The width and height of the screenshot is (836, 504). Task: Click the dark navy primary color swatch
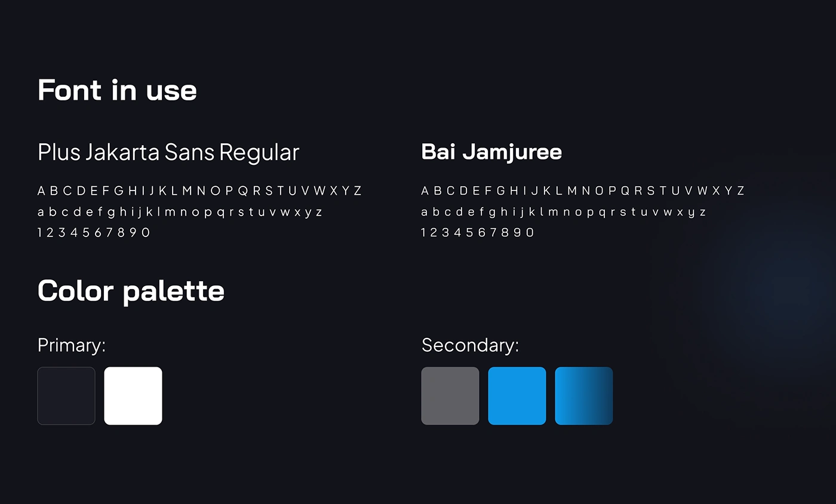[66, 396]
